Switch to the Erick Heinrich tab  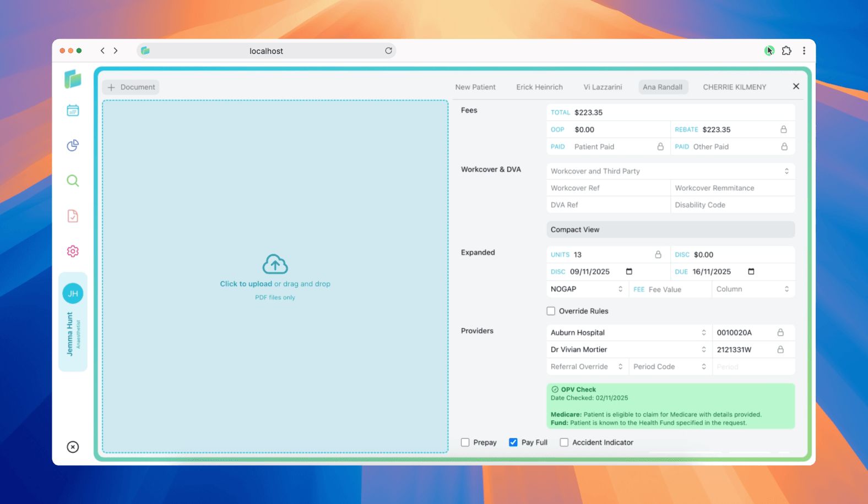pyautogui.click(x=539, y=87)
